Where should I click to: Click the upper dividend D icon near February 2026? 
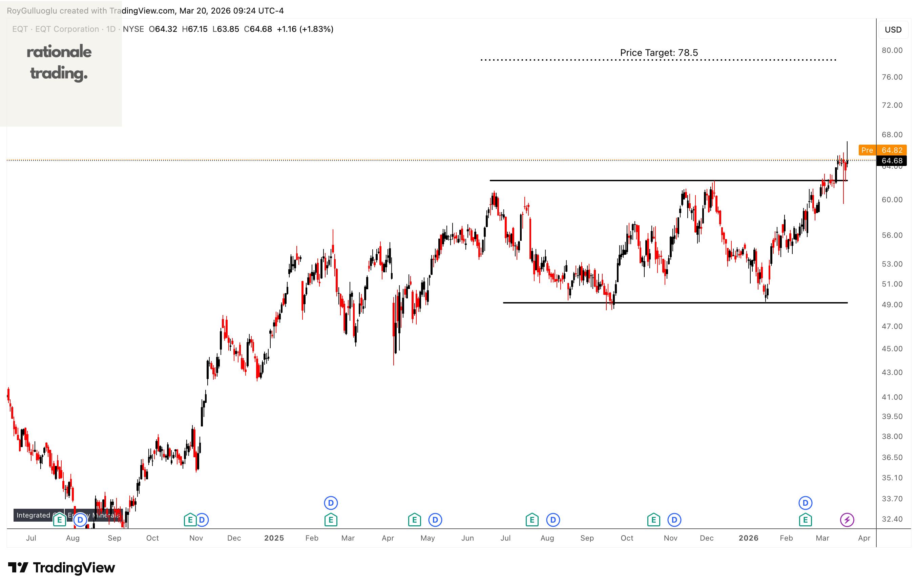tap(805, 503)
